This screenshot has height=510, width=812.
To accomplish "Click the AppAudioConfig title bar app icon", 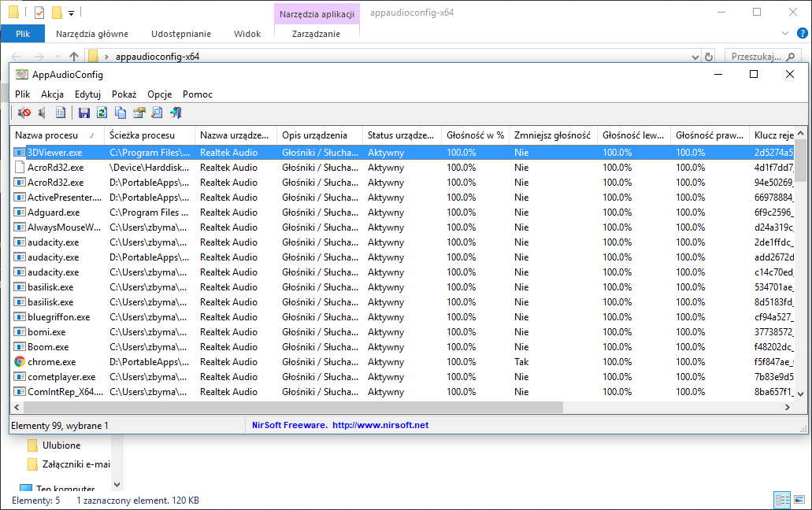I will coord(21,75).
